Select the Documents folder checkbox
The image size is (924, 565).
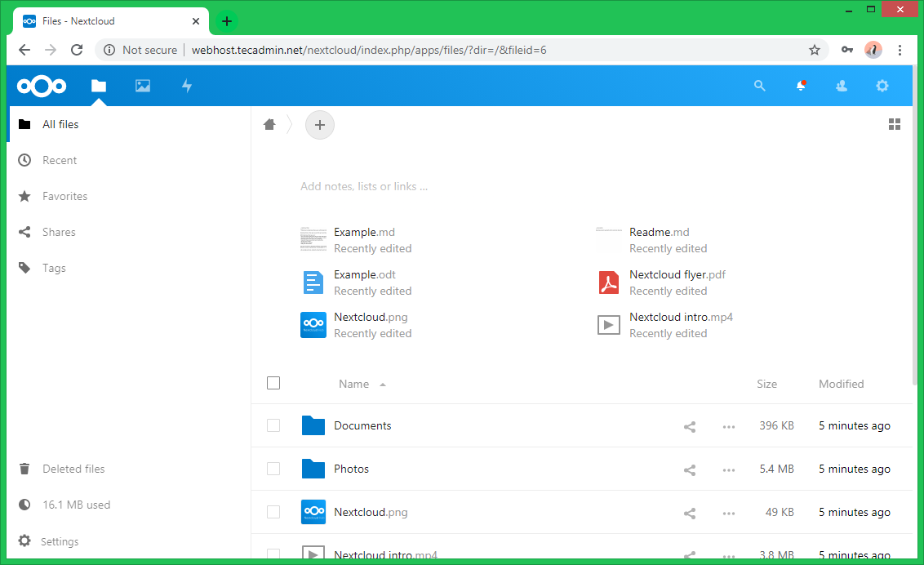(273, 425)
